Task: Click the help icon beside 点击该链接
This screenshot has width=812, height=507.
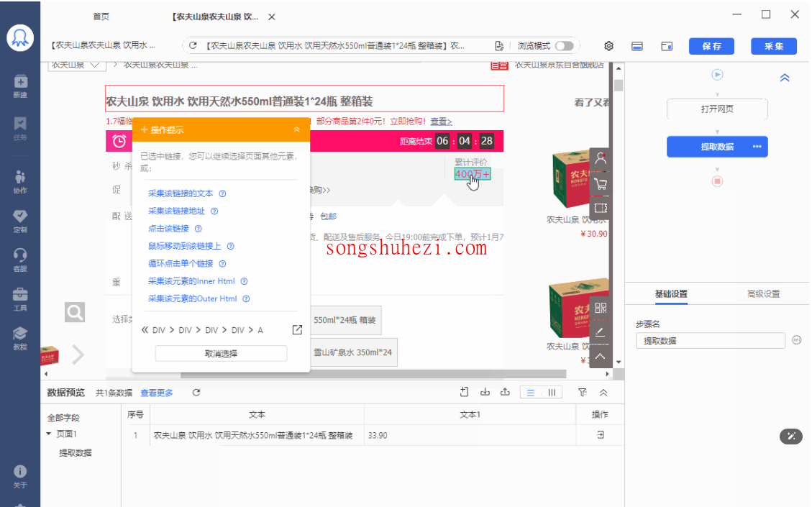Action: click(198, 229)
